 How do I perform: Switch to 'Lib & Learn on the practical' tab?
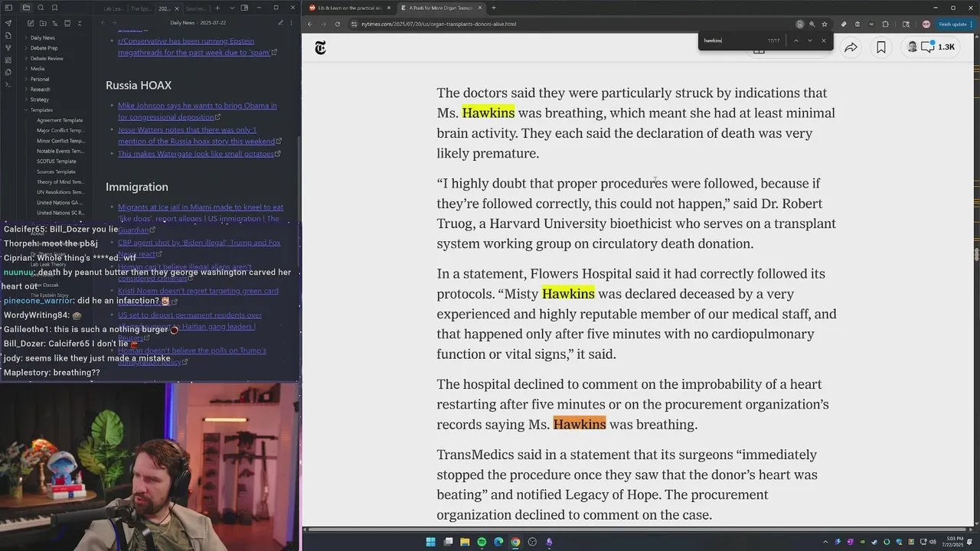click(x=350, y=8)
